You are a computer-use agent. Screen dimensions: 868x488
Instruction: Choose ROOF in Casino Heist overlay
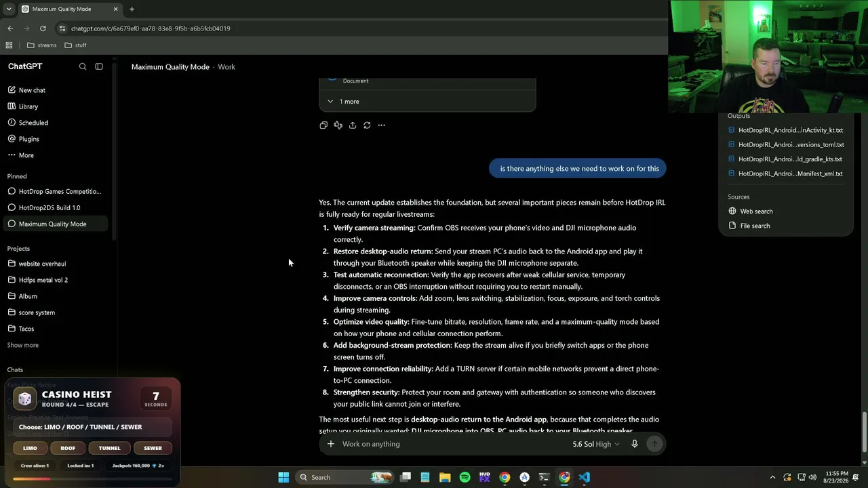pos(68,448)
